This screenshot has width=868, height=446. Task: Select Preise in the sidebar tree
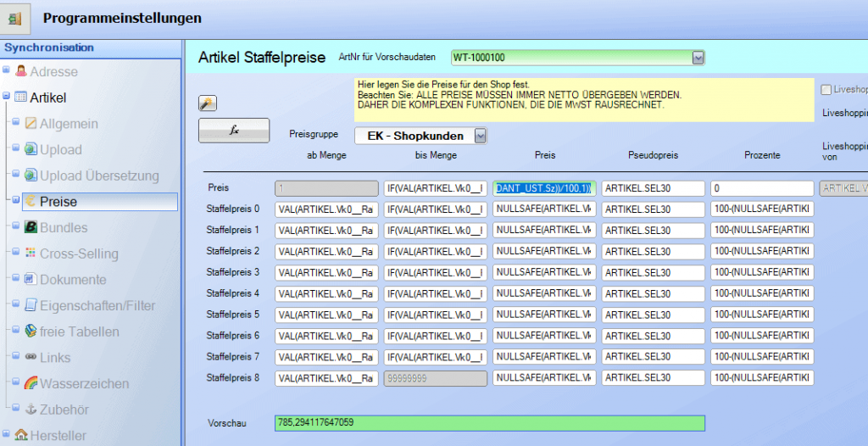(x=58, y=202)
